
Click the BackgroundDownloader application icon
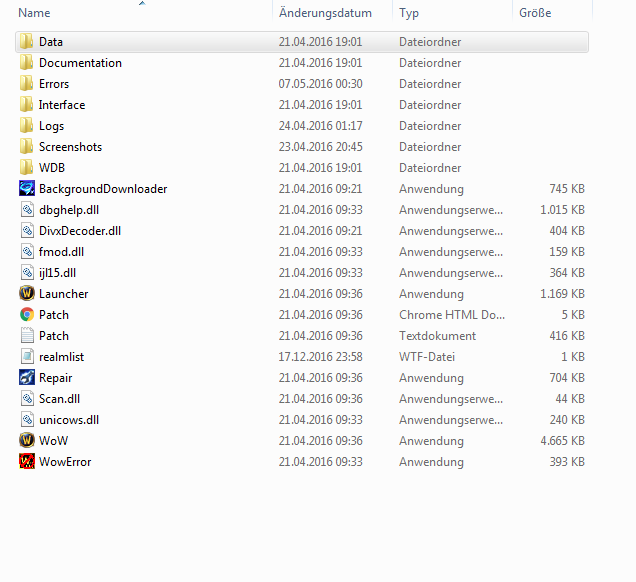pyautogui.click(x=27, y=189)
